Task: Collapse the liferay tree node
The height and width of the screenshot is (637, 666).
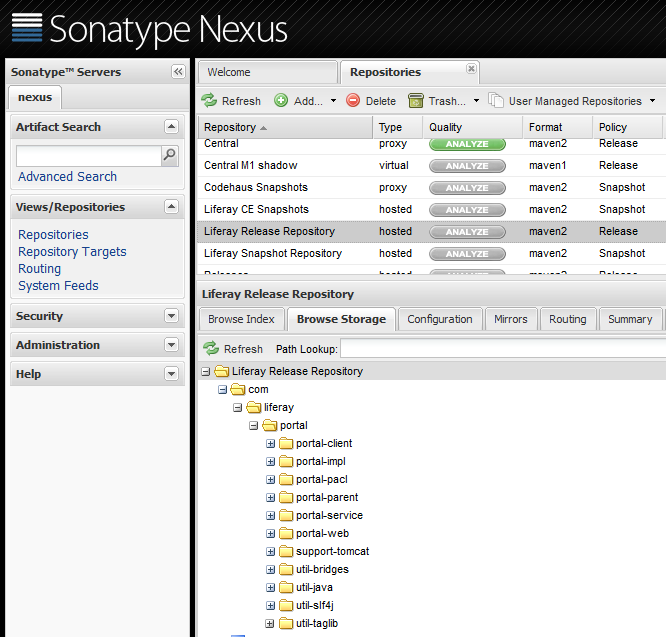Action: pyautogui.click(x=237, y=408)
